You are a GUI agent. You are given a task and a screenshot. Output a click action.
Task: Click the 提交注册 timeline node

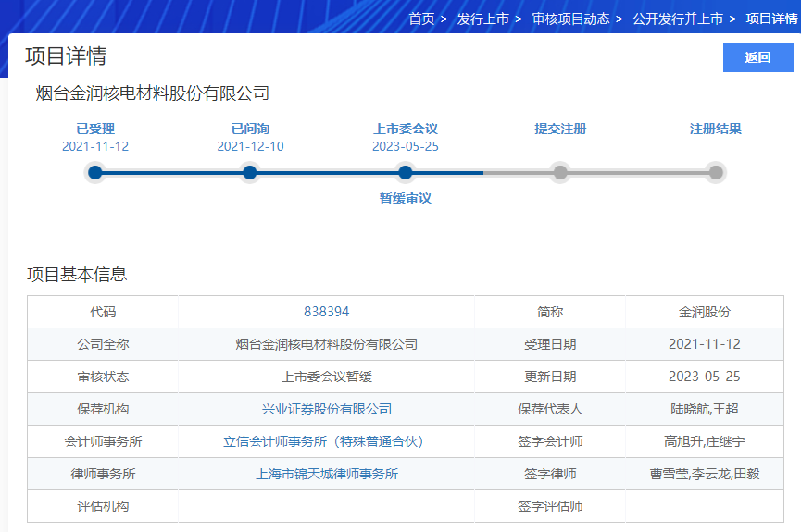[x=560, y=172]
